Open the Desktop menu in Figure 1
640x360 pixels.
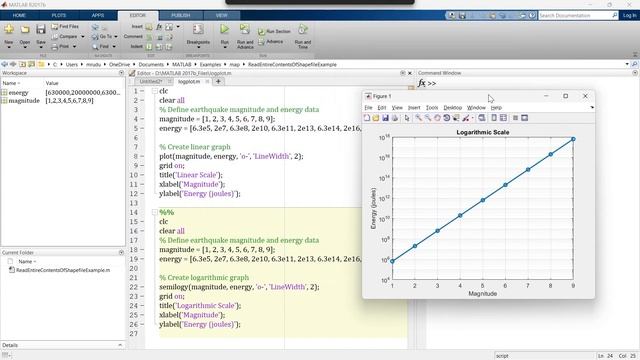pos(453,108)
